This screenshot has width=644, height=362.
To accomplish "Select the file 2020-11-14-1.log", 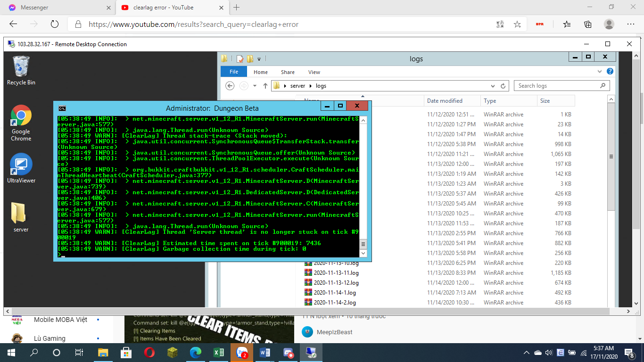I will [x=330, y=293].
